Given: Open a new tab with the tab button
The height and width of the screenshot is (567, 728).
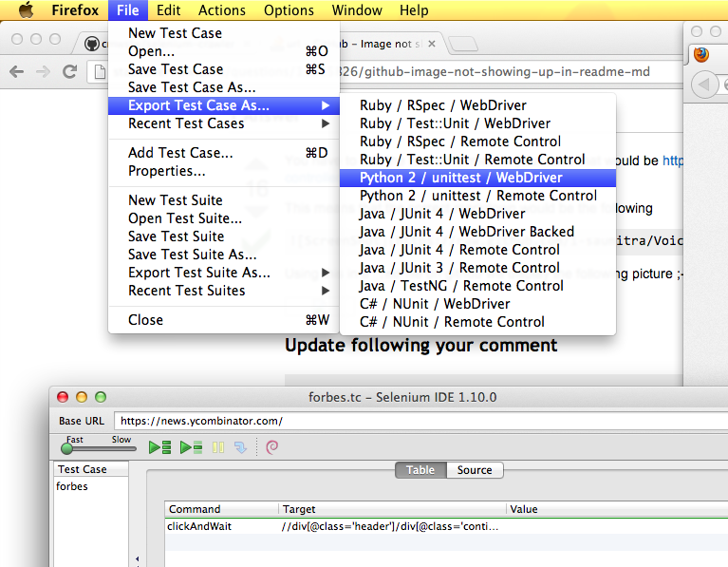Looking at the screenshot, I should tap(463, 44).
